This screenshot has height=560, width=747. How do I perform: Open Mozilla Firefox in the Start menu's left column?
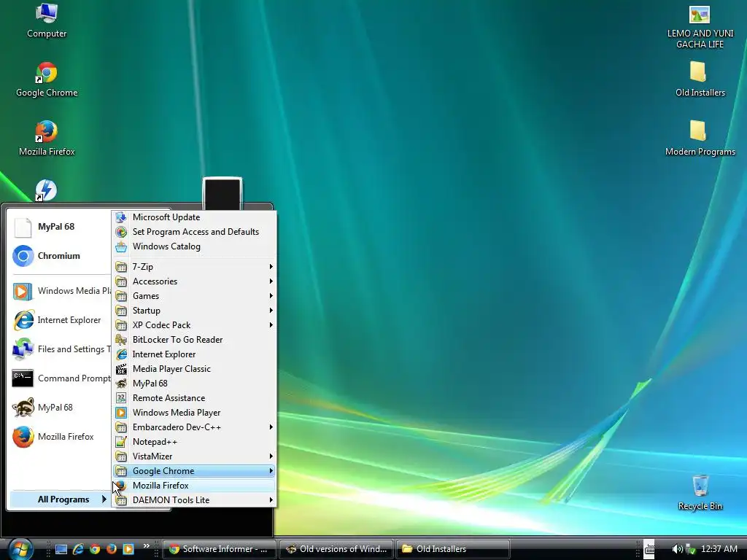tap(61, 437)
